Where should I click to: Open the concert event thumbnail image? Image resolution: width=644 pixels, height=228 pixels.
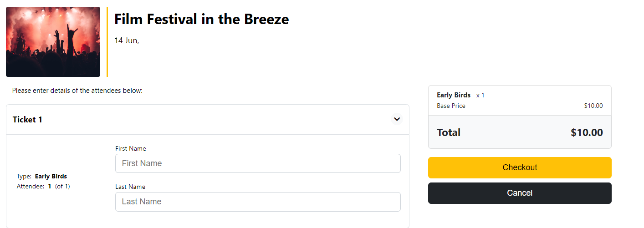pos(53,42)
